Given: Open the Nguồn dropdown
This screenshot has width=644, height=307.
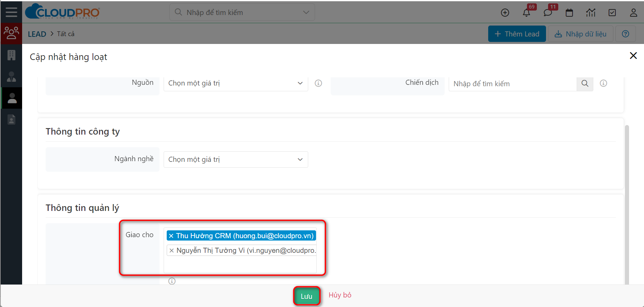Looking at the screenshot, I should pos(236,83).
